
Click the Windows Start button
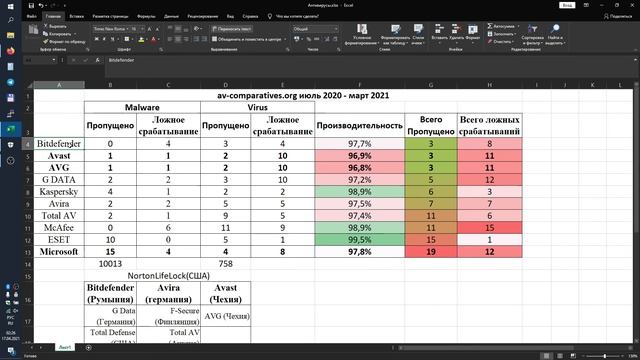(x=11, y=6)
